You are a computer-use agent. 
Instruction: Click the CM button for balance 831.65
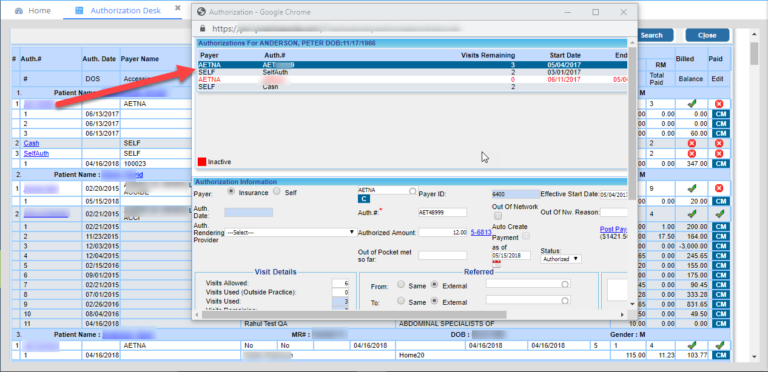pos(720,304)
